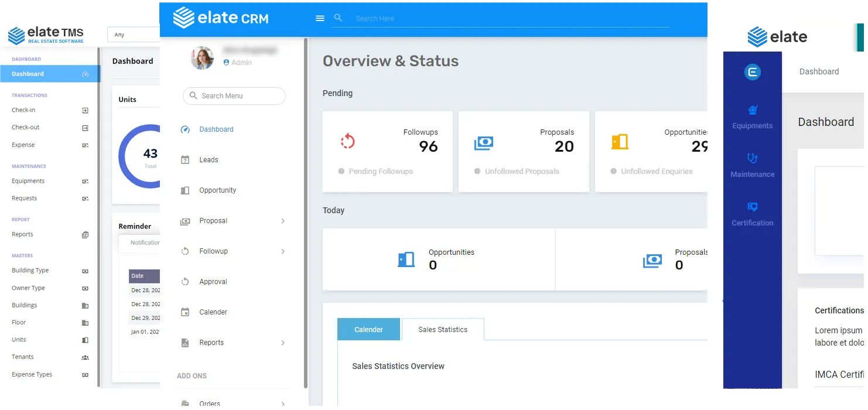Open the hamburger menu in Elate CRM
Viewport: 868px width, 410px height.
(x=320, y=18)
